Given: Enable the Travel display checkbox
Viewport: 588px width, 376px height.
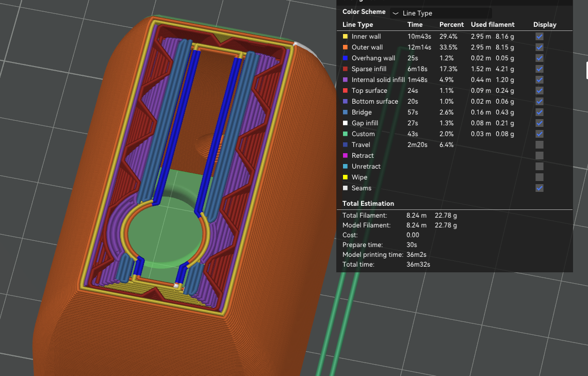Looking at the screenshot, I should tap(540, 145).
